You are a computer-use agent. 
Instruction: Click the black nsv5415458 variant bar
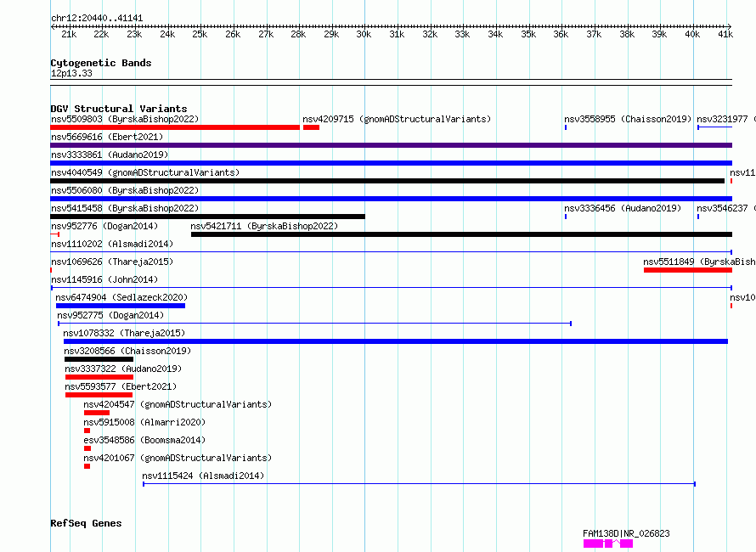[x=208, y=217]
